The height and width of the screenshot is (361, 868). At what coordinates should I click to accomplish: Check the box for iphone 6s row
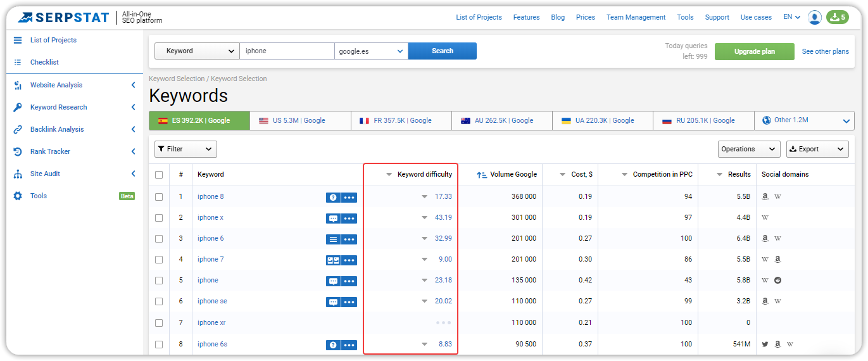[159, 345]
